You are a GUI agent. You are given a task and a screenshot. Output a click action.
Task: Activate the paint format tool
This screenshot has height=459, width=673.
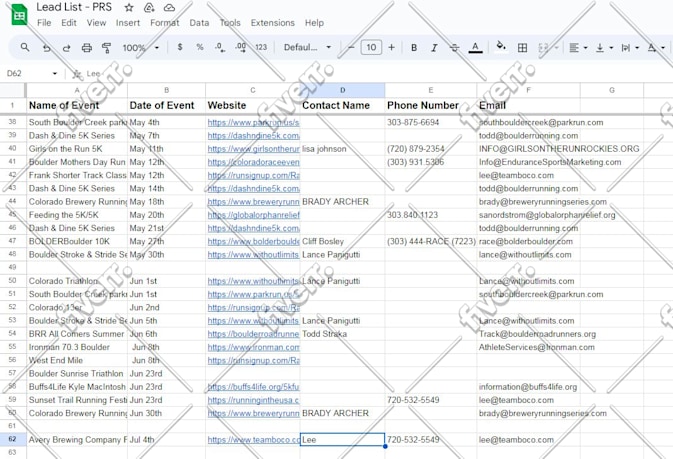pyautogui.click(x=106, y=48)
